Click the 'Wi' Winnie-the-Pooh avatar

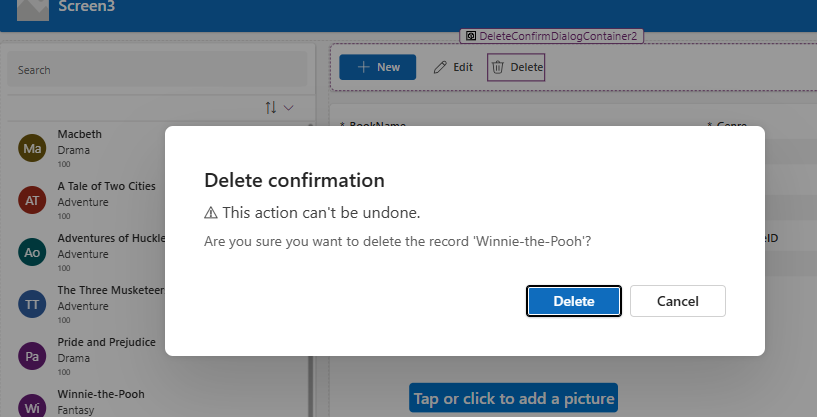tap(32, 406)
